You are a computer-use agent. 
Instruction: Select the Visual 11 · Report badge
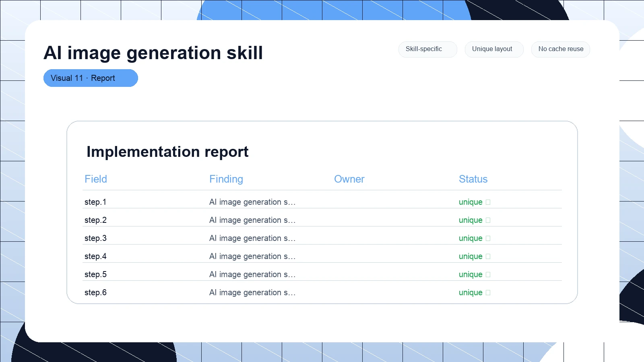(91, 78)
